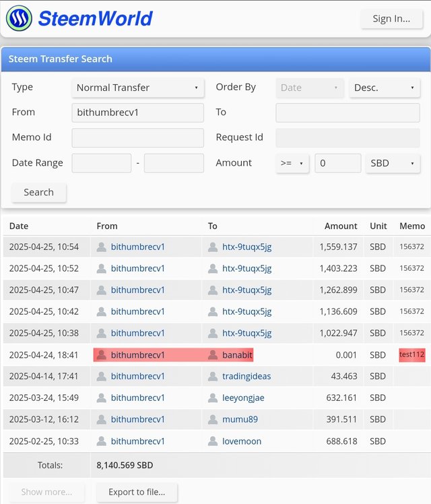431x504 pixels.
Task: Click the 688.618 amount cell
Action: point(341,441)
